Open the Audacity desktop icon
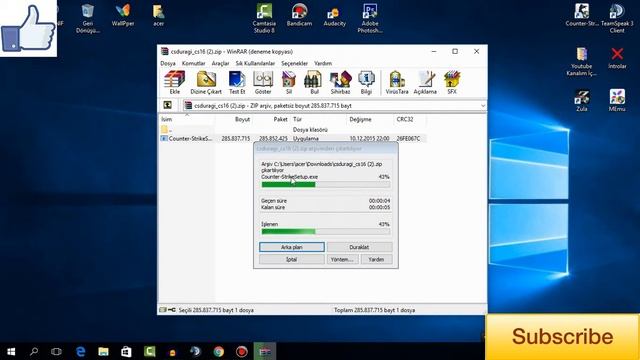This screenshot has height=360, width=640. pyautogui.click(x=334, y=15)
